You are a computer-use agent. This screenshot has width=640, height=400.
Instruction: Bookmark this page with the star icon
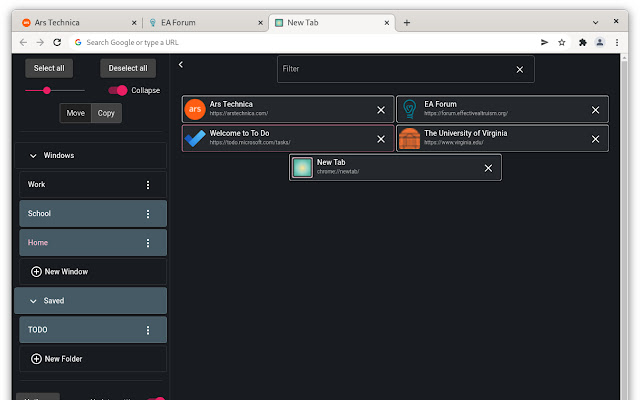562,42
